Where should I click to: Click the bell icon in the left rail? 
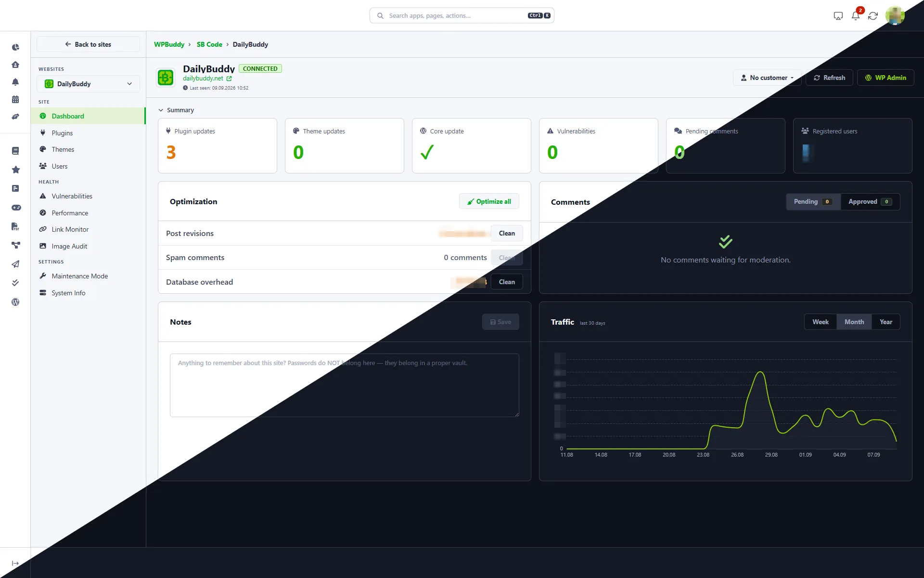point(15,82)
